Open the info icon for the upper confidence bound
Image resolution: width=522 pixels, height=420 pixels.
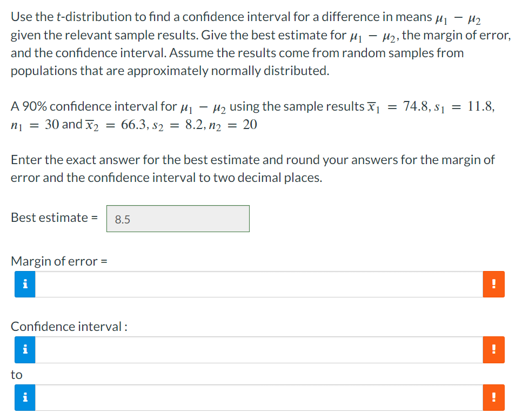point(24,397)
